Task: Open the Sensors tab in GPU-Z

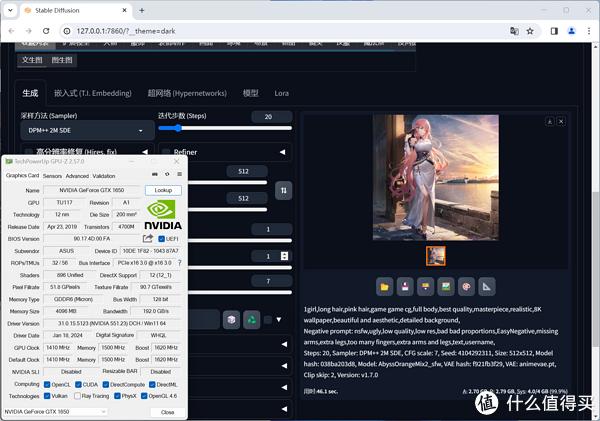Action: [x=52, y=176]
